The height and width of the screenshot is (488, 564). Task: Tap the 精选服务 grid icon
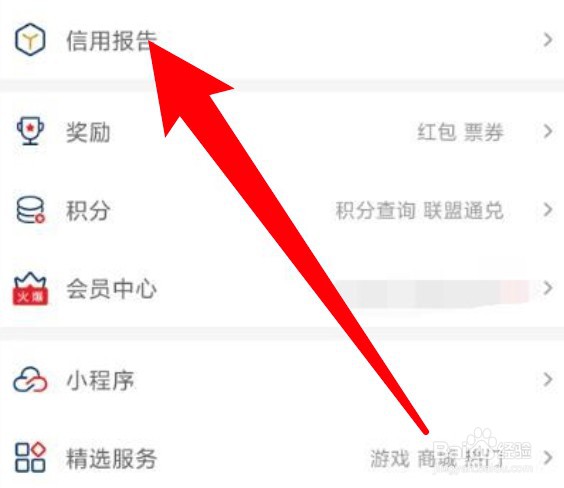[30, 457]
